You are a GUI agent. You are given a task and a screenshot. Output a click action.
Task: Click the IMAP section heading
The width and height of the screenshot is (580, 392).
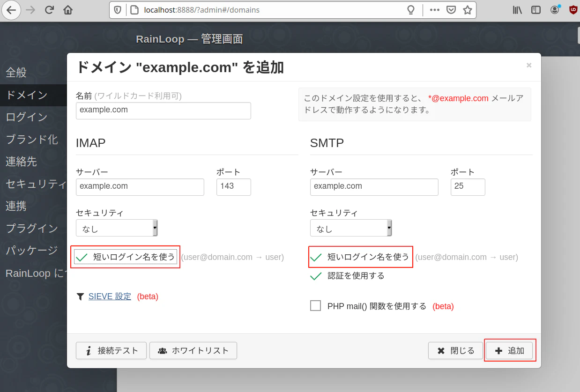[x=91, y=143]
